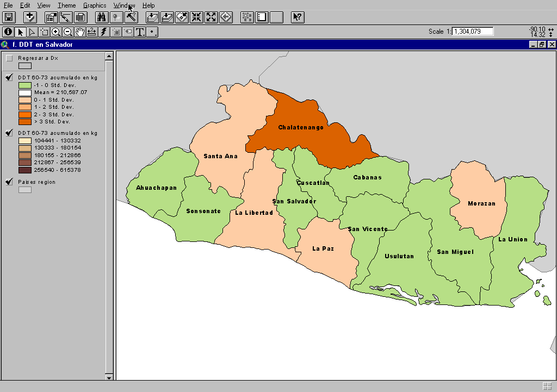
Task: Toggle the DDT theme with Std. Dev. legend
Action: [9, 78]
